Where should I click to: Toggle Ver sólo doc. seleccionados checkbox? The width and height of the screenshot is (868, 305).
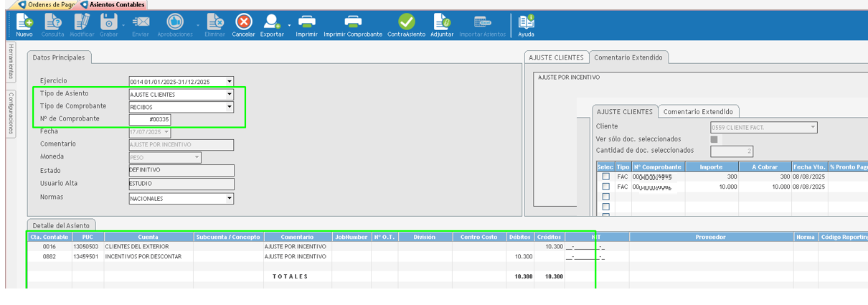pos(714,139)
